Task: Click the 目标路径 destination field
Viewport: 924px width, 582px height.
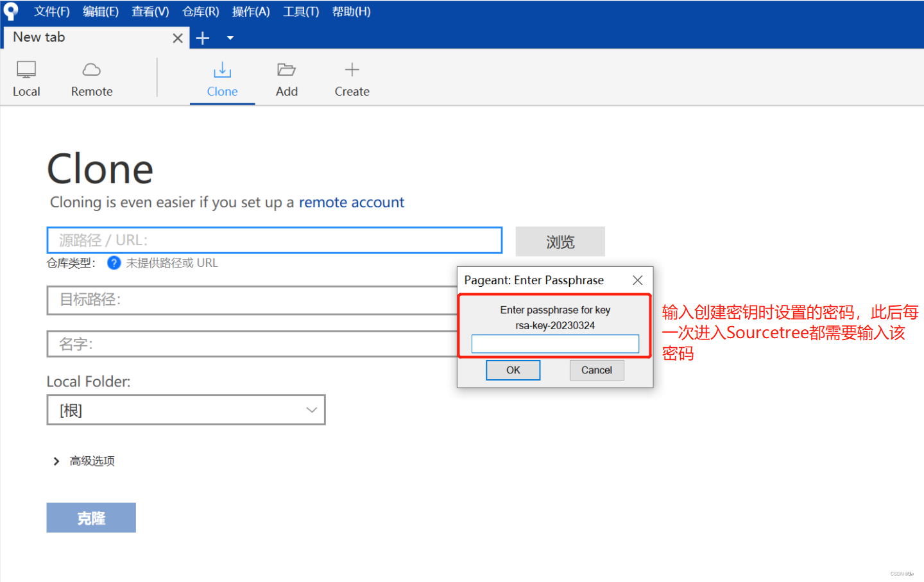Action: click(x=252, y=300)
